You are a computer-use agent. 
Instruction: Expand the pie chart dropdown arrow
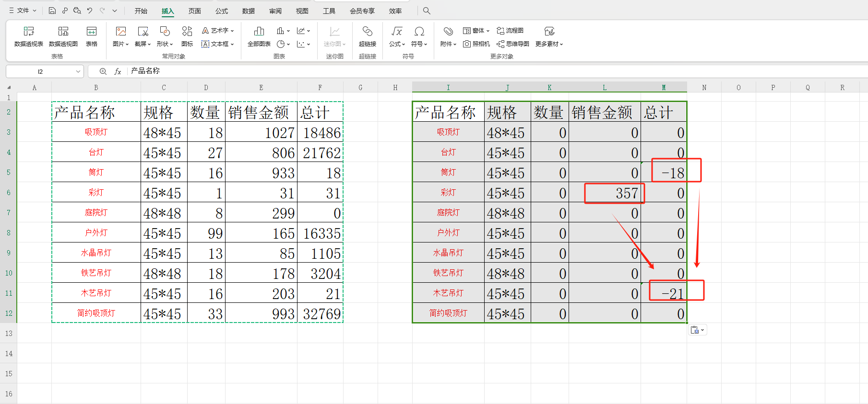[x=288, y=44]
